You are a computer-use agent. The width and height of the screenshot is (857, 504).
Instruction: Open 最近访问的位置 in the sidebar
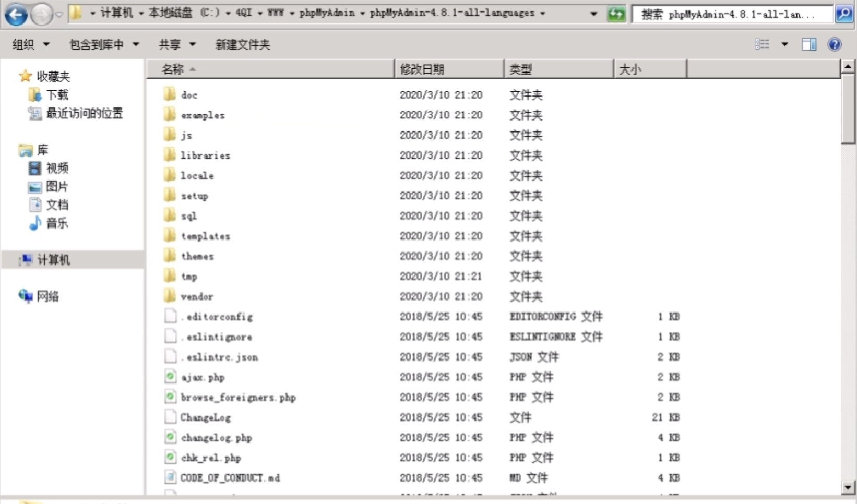pyautogui.click(x=84, y=113)
